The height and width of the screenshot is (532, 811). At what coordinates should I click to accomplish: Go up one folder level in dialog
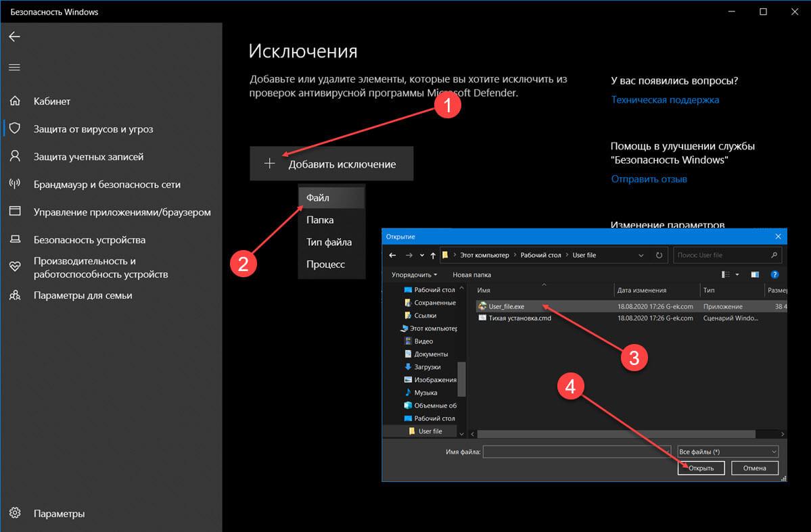pyautogui.click(x=433, y=256)
